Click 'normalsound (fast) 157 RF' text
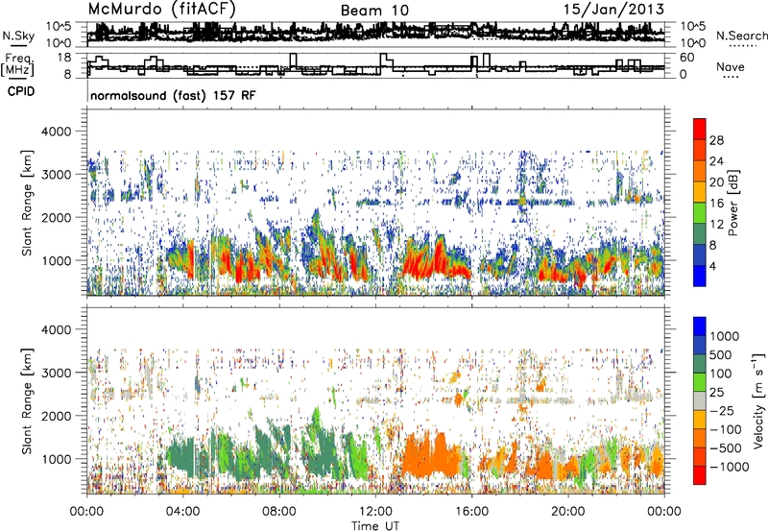This screenshot has width=768, height=532. coord(173,95)
